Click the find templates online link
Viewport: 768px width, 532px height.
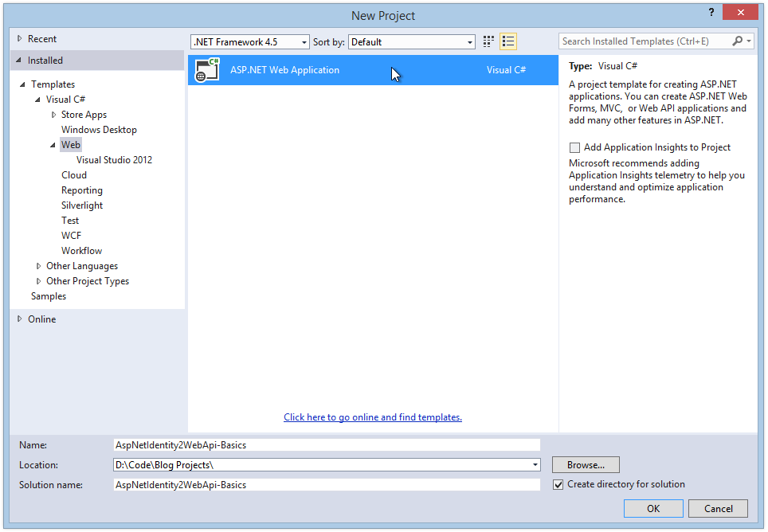coord(372,417)
